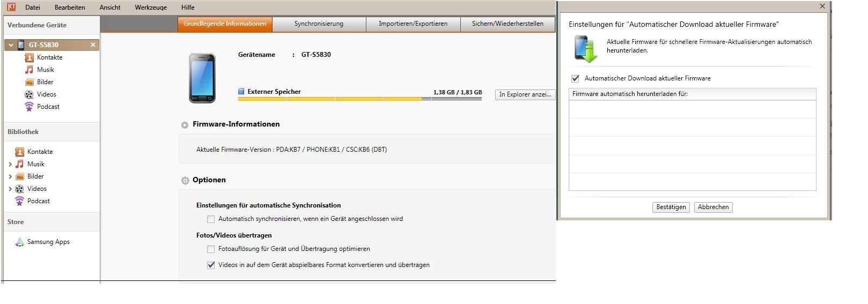This screenshot has height=304, width=868.
Task: Click the 1,38 GB / 1,83 GB storage value
Action: tap(458, 92)
